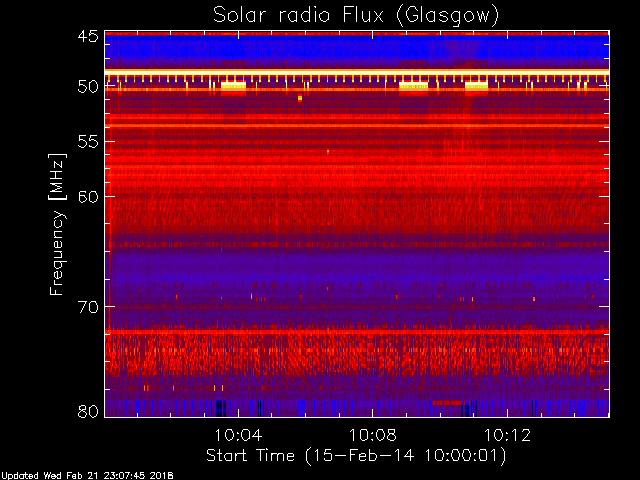Click the '10:04' time tick label
640x480 pixels.
pos(238,435)
